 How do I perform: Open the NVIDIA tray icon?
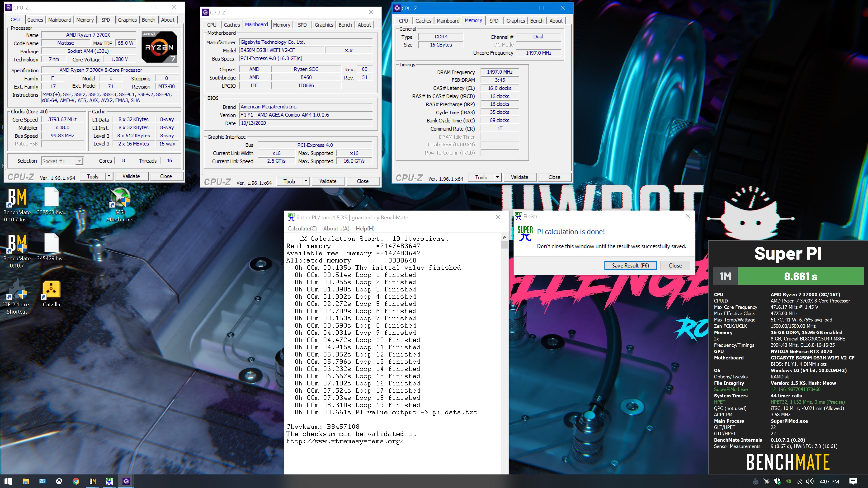(788, 482)
